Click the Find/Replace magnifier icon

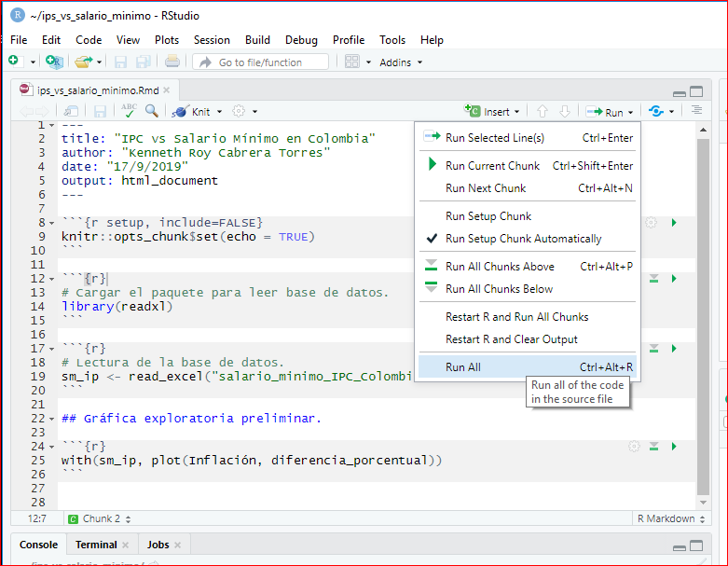152,111
